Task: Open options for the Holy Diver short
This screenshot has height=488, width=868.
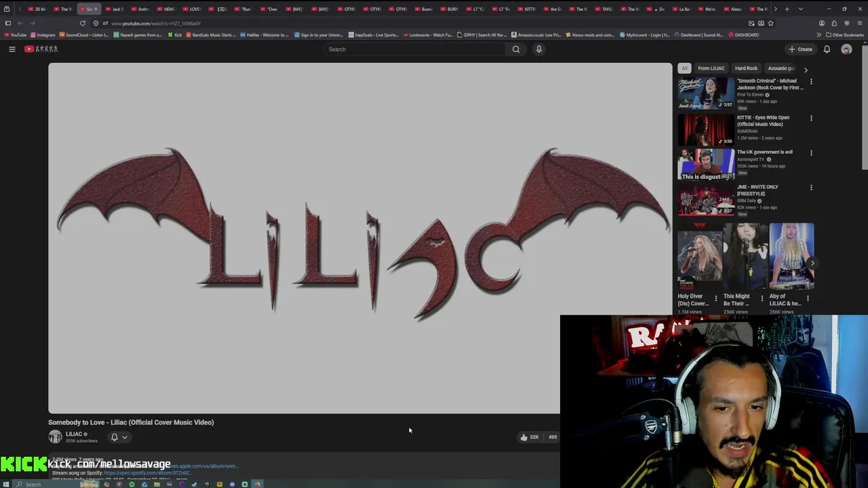Action: coord(715,298)
